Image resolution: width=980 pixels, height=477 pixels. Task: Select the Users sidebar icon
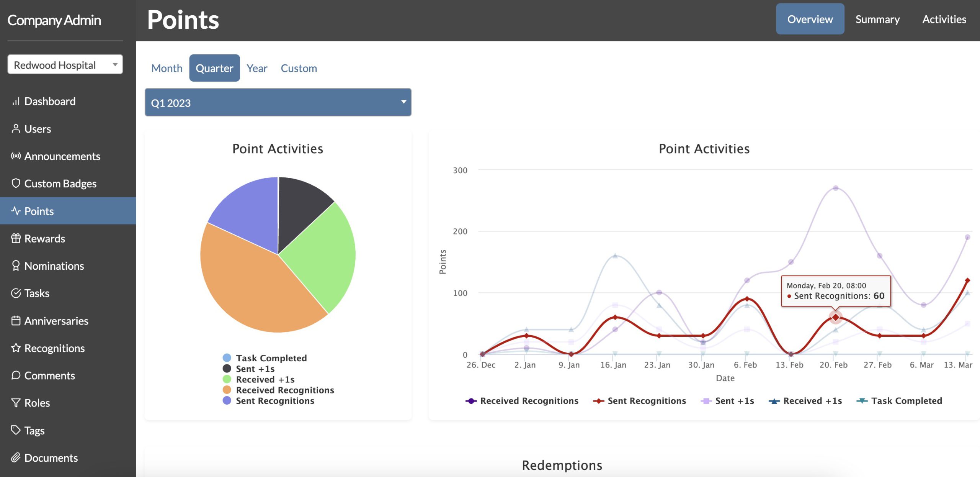pos(16,128)
